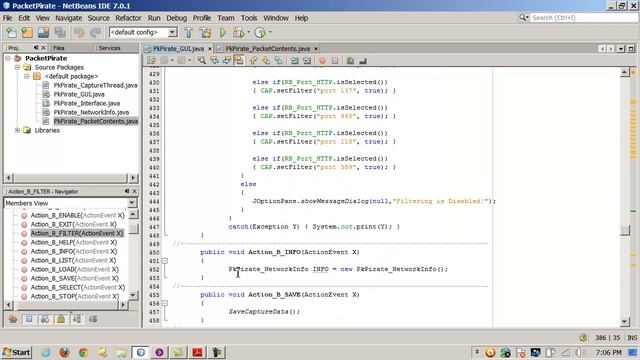The height and width of the screenshot is (360, 640).
Task: Click the Search (Ctrl+I) input field
Action: (x=584, y=18)
